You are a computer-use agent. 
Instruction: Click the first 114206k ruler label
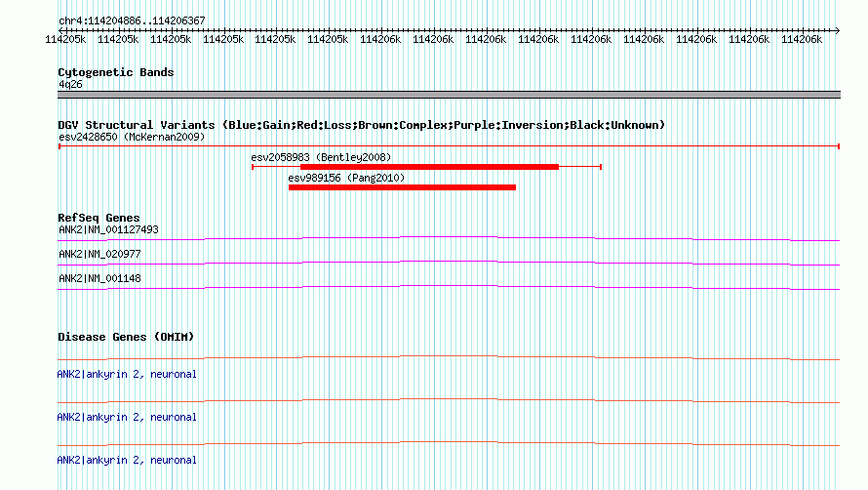point(380,39)
